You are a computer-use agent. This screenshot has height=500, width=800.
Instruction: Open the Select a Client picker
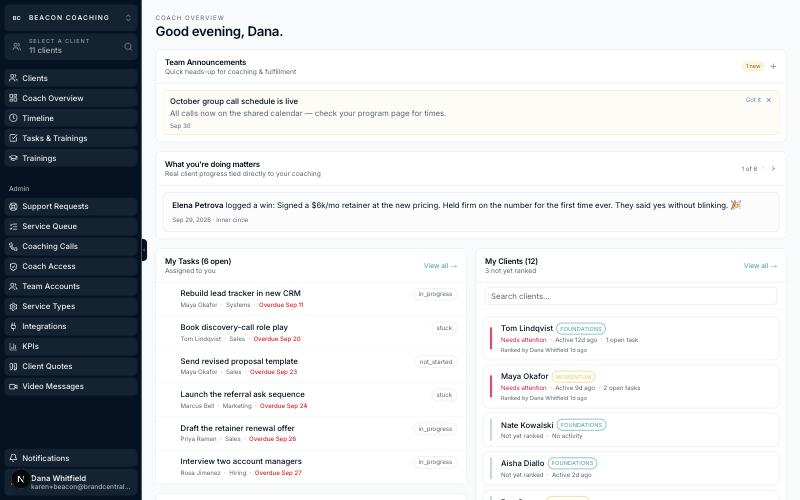[71, 46]
